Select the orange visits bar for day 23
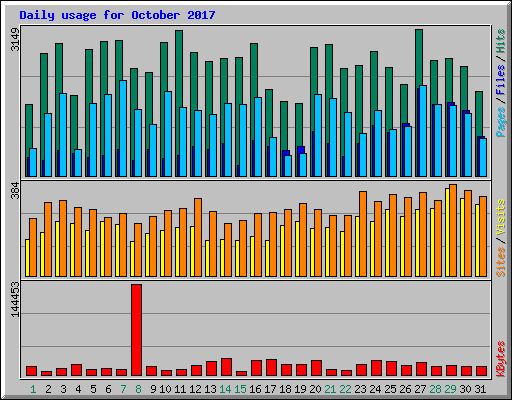 coord(363,234)
